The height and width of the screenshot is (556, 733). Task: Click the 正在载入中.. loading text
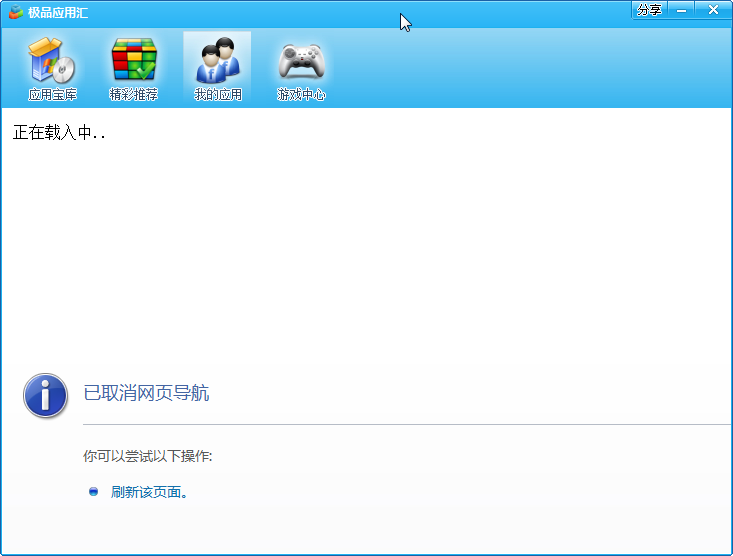coord(59,132)
